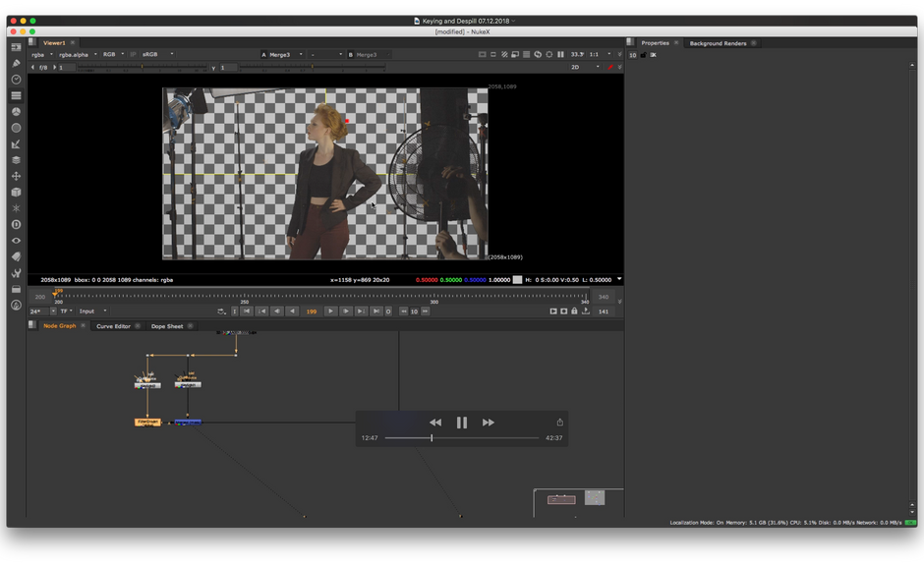Open the Views eye icon in toolbar
The width and height of the screenshot is (924, 566).
click(16, 241)
